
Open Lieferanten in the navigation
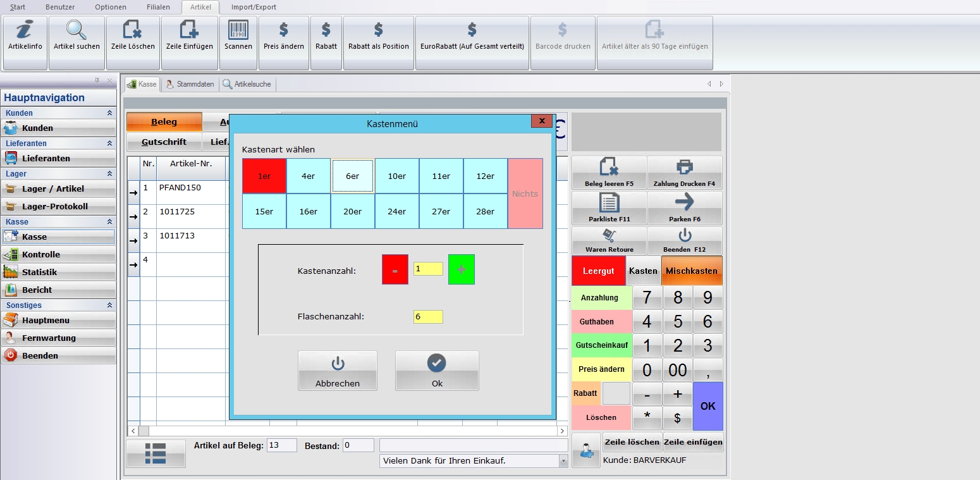[x=58, y=158]
